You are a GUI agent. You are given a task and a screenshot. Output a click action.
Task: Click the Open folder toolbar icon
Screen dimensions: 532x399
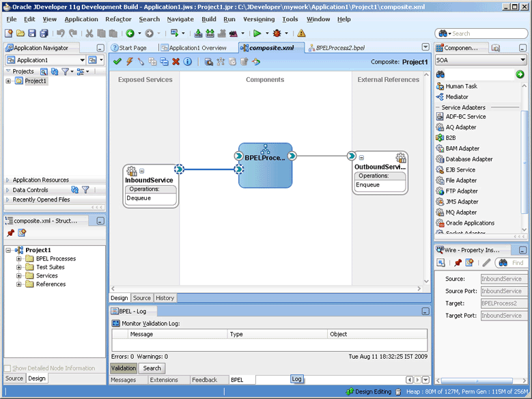tap(20, 33)
